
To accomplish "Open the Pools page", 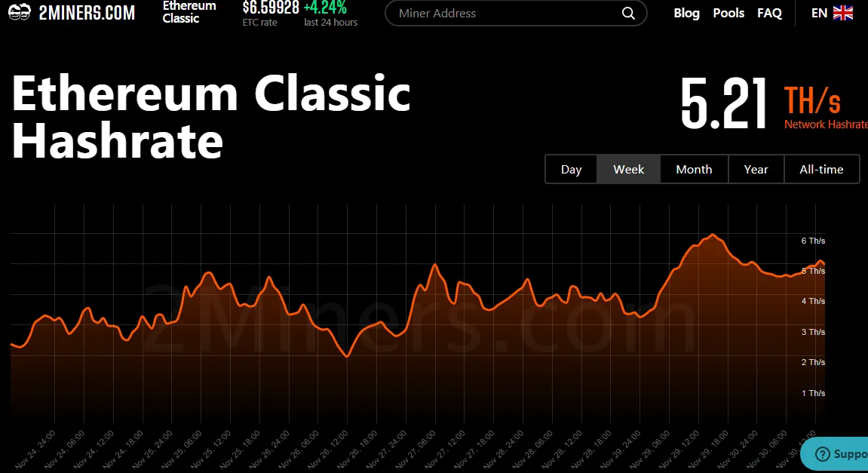I will [728, 14].
